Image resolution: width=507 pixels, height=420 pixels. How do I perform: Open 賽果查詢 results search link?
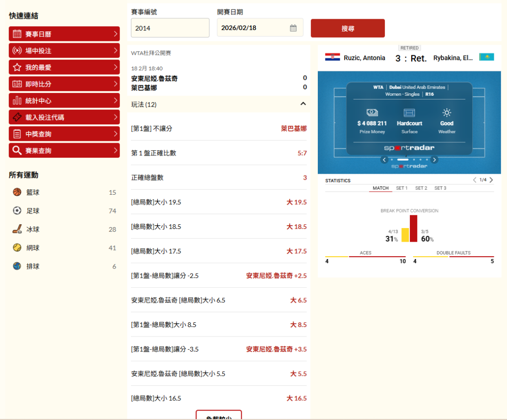click(64, 151)
